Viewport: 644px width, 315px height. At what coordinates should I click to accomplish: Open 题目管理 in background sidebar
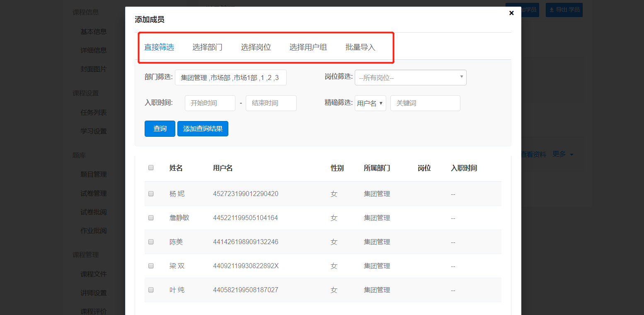point(94,174)
